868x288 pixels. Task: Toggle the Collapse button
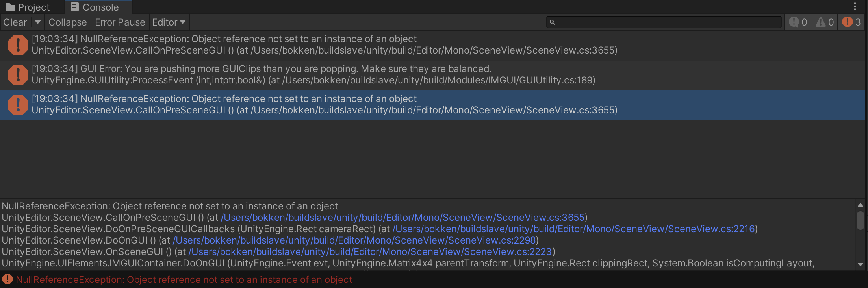(68, 22)
